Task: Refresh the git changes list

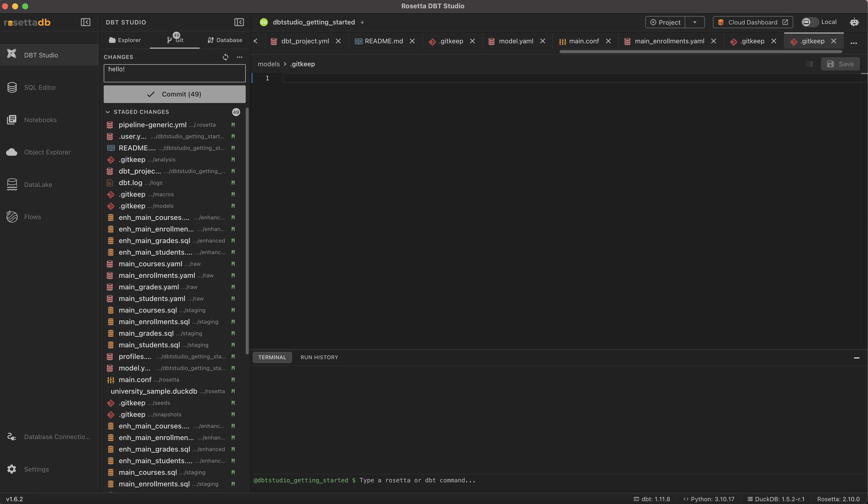Action: [x=225, y=57]
